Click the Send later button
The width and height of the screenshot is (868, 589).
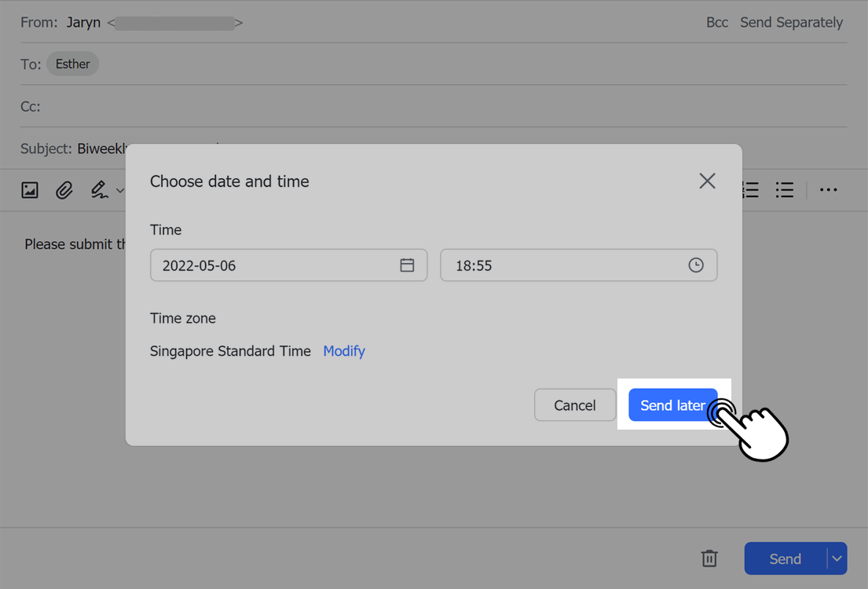pyautogui.click(x=672, y=405)
